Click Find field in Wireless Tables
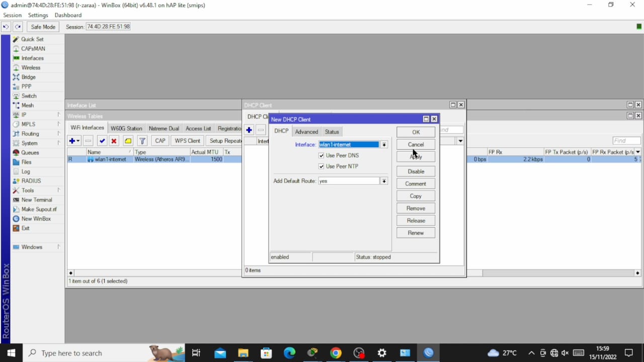644x362 pixels. pos(626,141)
